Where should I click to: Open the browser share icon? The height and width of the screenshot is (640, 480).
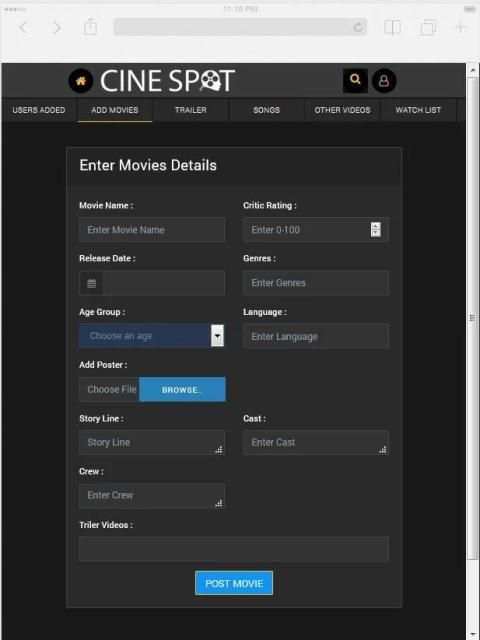tap(90, 27)
